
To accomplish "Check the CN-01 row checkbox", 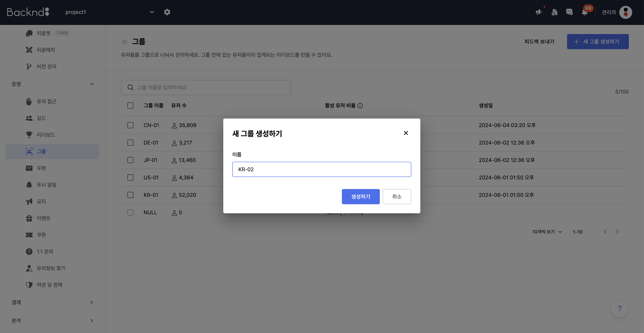I will (x=130, y=125).
